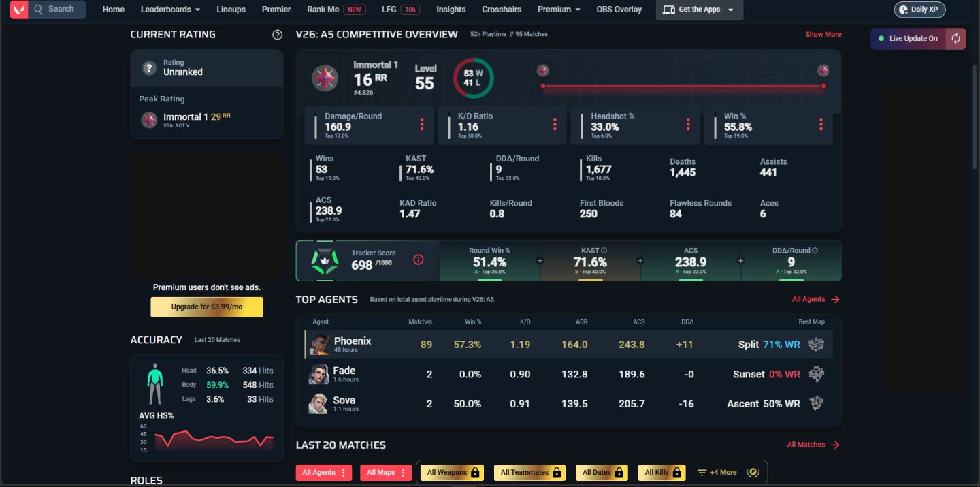Click Phoenix Split 71% WR text
Viewport: 980px width, 487px height.
pyautogui.click(x=769, y=345)
